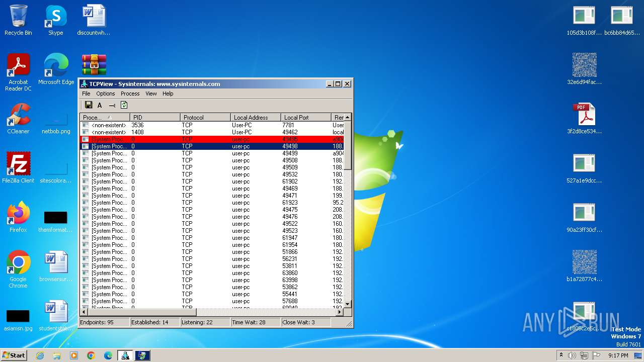
Task: Open the Windows Start menu
Action: tap(14, 355)
